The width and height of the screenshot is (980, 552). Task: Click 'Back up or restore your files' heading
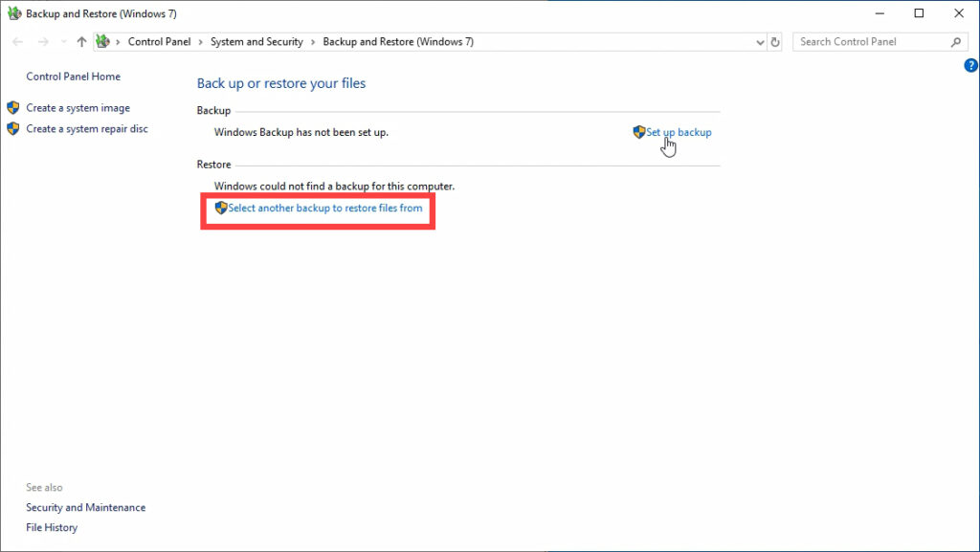281,83
